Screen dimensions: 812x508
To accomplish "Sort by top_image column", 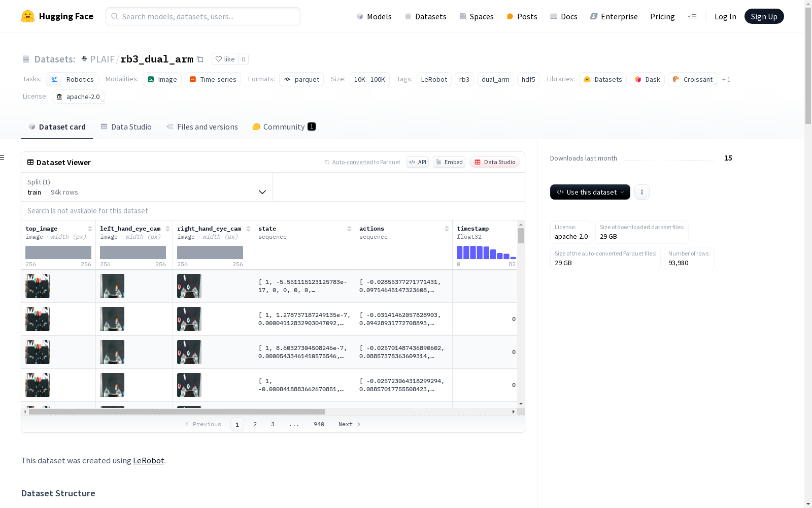I will (90, 229).
